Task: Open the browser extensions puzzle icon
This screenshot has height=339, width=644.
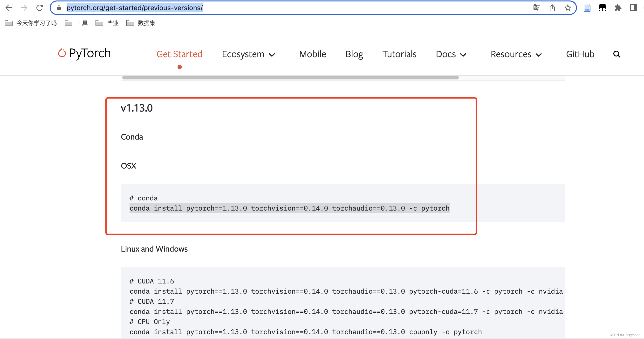Action: (x=618, y=8)
